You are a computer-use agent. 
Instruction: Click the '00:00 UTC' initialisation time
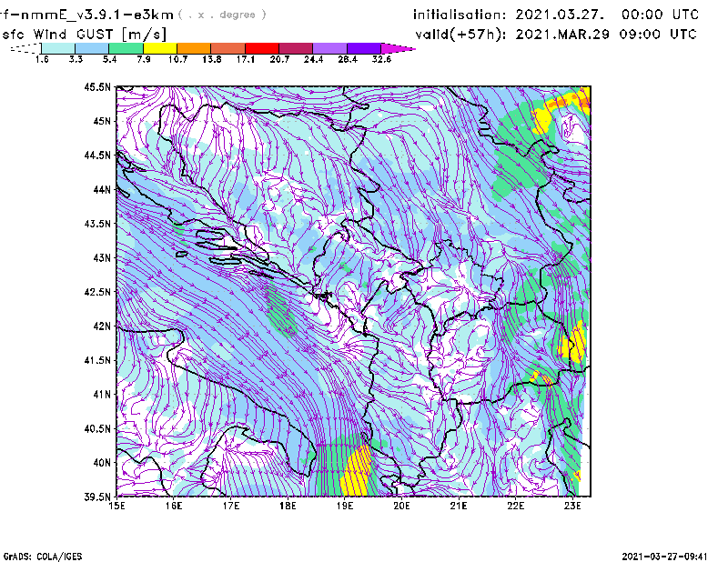(x=660, y=15)
